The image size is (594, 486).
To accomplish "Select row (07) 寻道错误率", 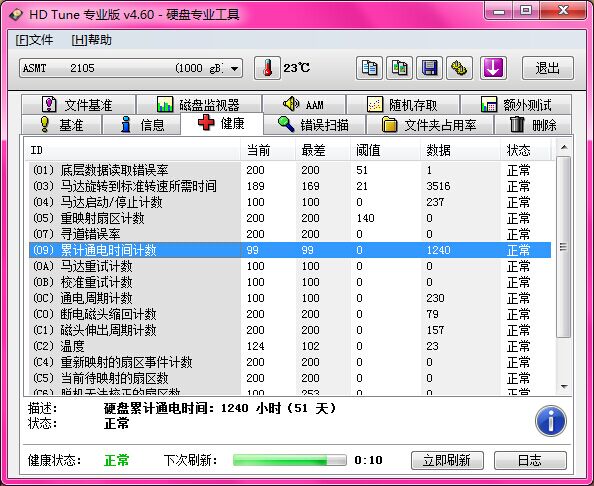I will point(290,234).
